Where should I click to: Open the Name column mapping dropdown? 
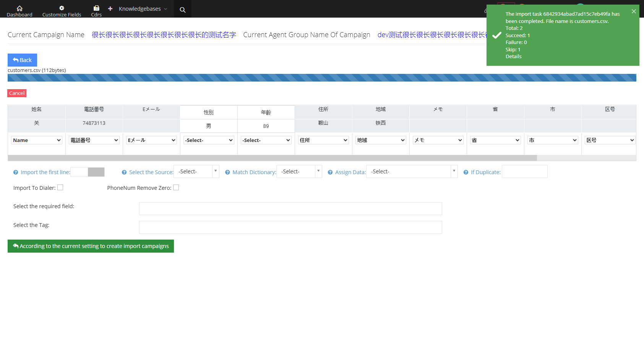coord(37,140)
